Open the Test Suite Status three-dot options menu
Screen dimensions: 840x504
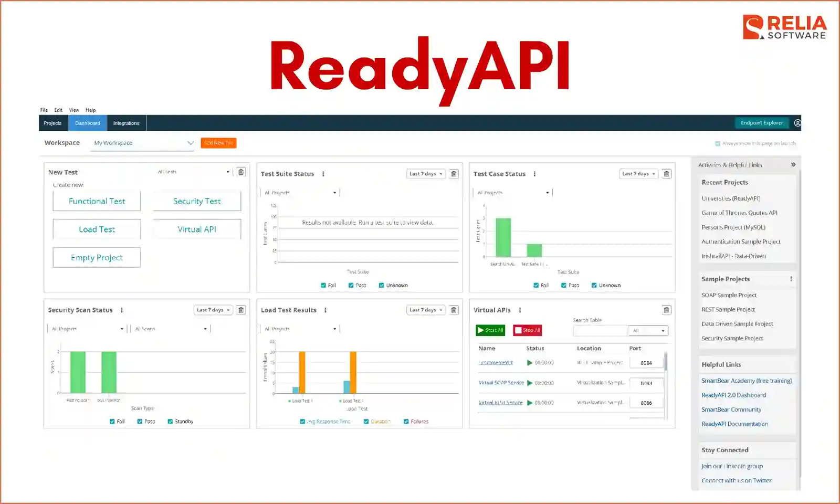point(323,174)
